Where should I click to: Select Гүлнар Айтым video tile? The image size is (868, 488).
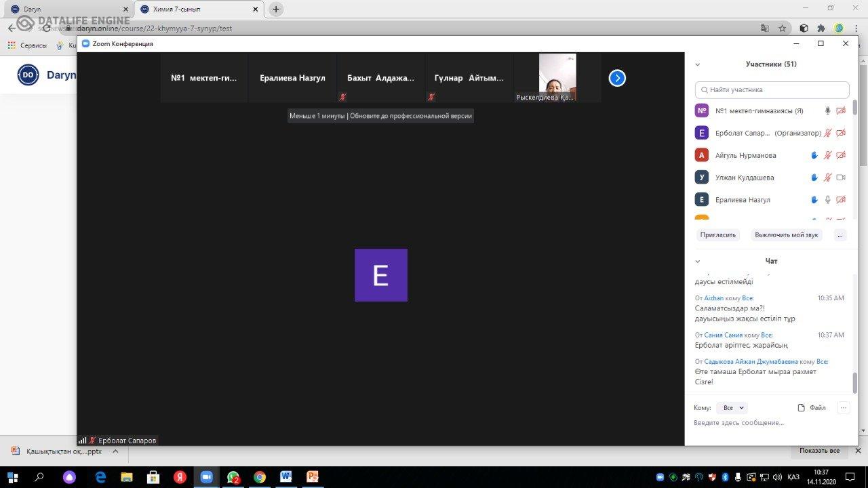(x=469, y=78)
